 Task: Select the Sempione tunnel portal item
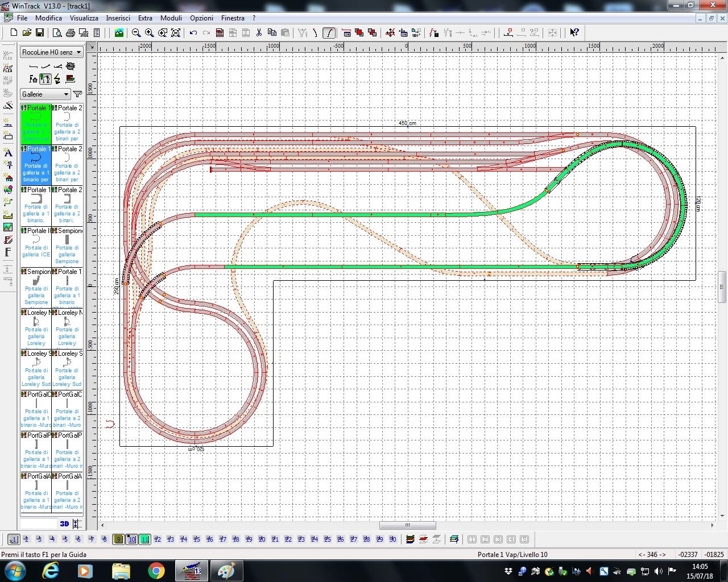(67, 247)
